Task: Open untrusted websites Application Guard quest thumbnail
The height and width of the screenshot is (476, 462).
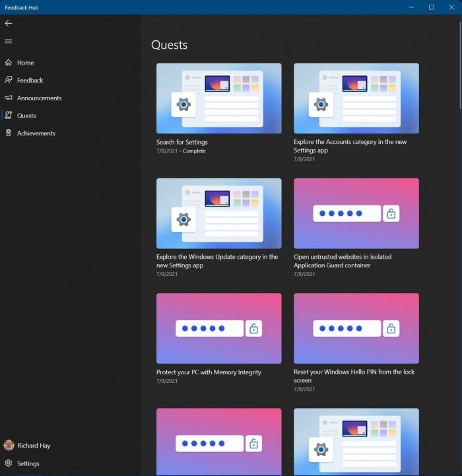Action: (356, 213)
